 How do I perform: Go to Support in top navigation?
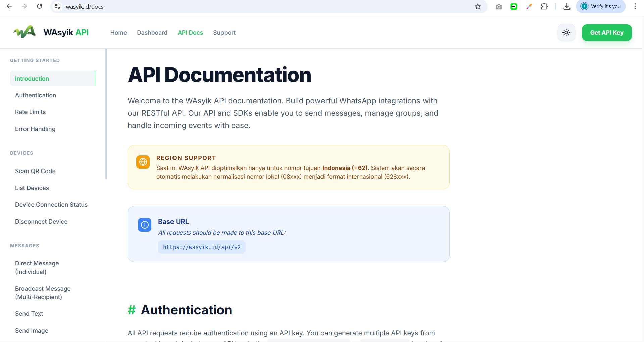pyautogui.click(x=224, y=33)
